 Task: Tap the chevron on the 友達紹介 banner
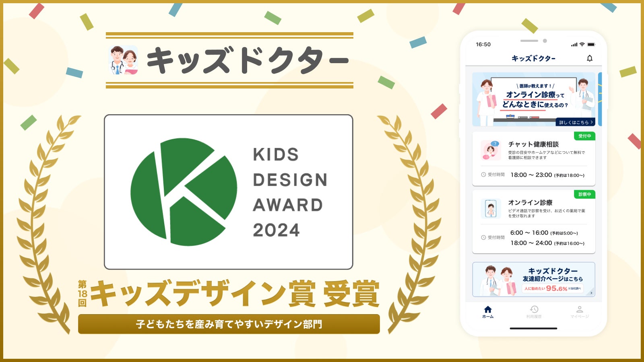tap(591, 293)
